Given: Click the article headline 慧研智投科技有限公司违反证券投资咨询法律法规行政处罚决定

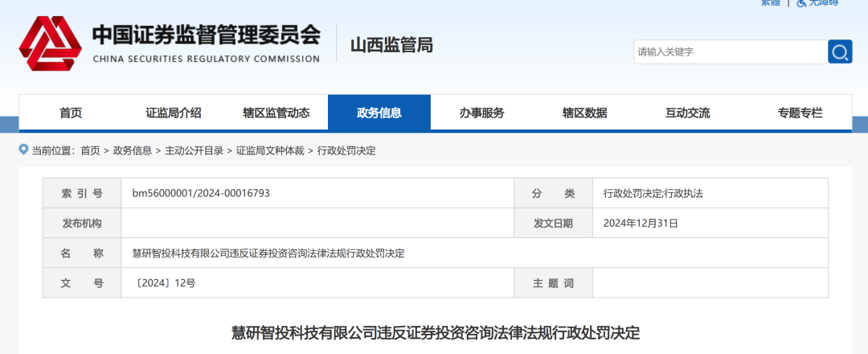Looking at the screenshot, I should [435, 333].
